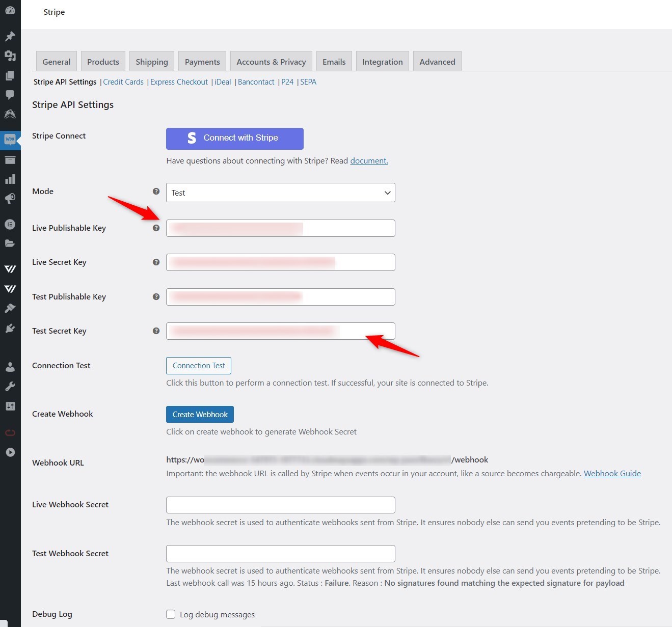Show help tooltip for Test Publishable Key

[156, 296]
